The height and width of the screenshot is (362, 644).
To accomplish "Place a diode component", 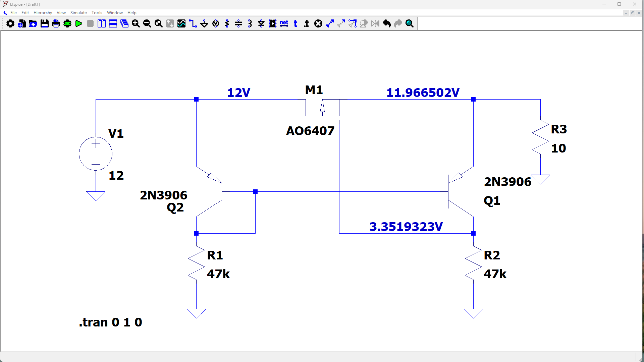I will click(261, 23).
